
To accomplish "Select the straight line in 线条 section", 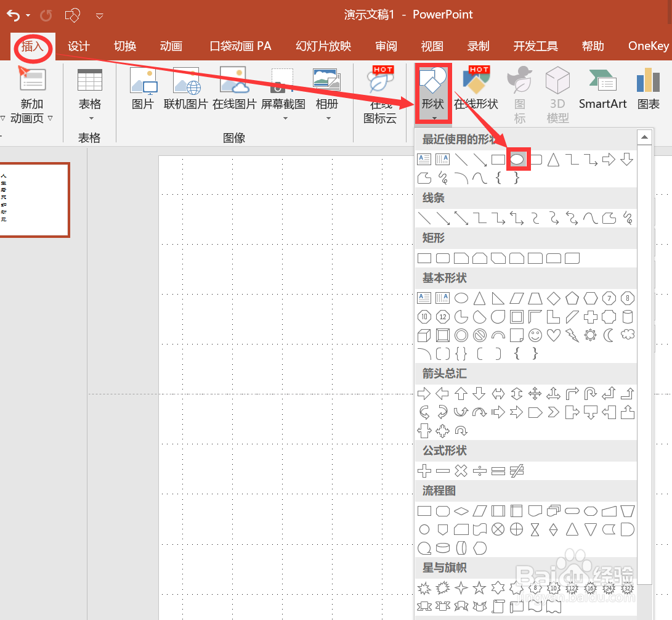I will click(x=424, y=218).
